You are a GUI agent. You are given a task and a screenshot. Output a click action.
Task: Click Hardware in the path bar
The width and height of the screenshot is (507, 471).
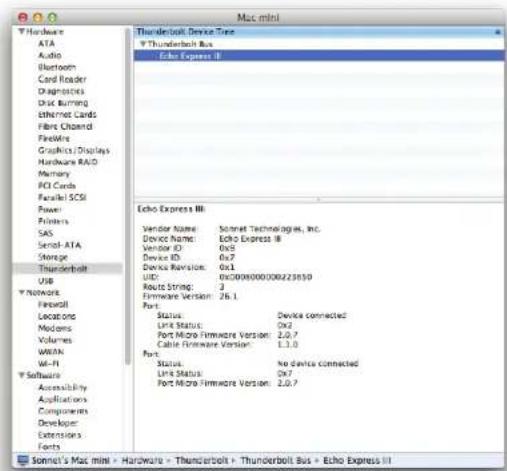point(142,461)
